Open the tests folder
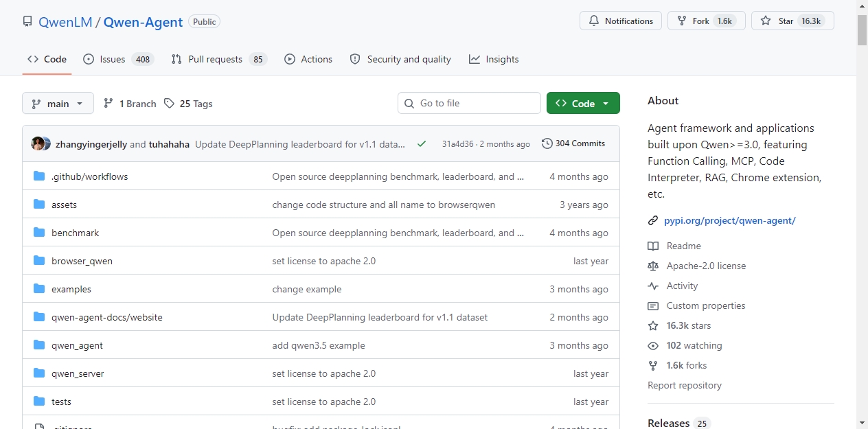The height and width of the screenshot is (429, 868). pos(61,402)
